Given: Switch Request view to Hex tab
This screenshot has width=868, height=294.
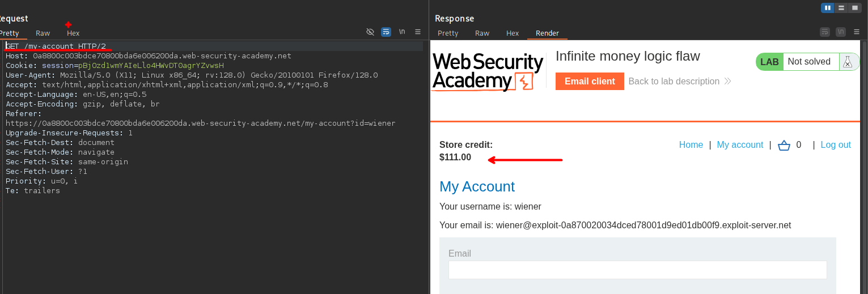Looking at the screenshot, I should click(x=73, y=33).
